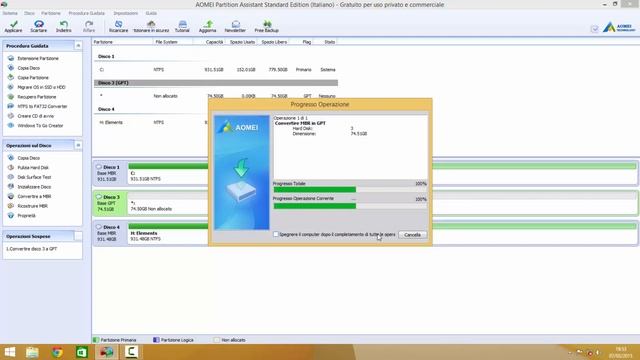This screenshot has height=360, width=640.
Task: Open Copia Partizione wizard
Action: click(33, 78)
